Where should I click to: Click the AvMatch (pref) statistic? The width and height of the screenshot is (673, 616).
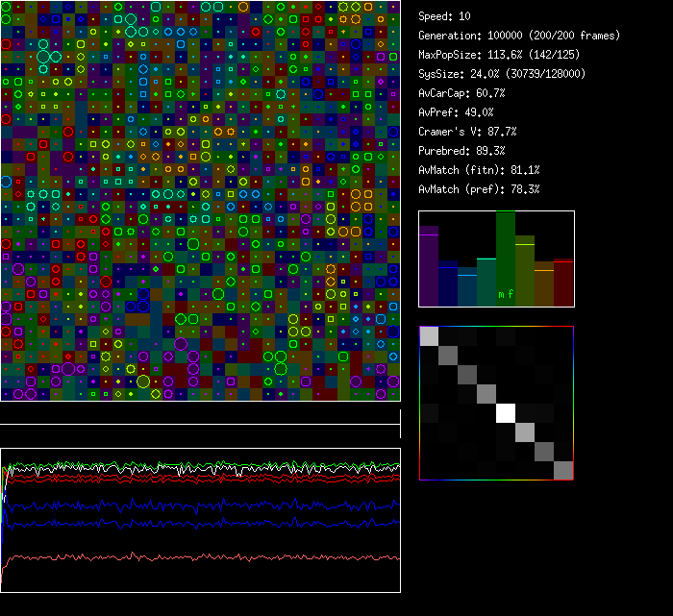(x=479, y=189)
